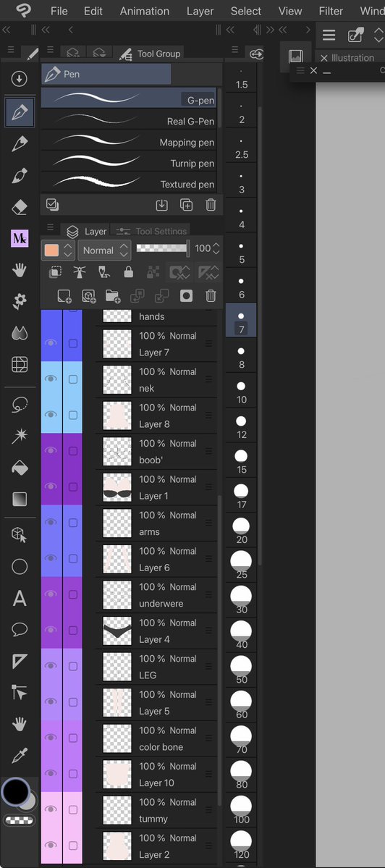Select the Ruler tool

click(x=20, y=661)
